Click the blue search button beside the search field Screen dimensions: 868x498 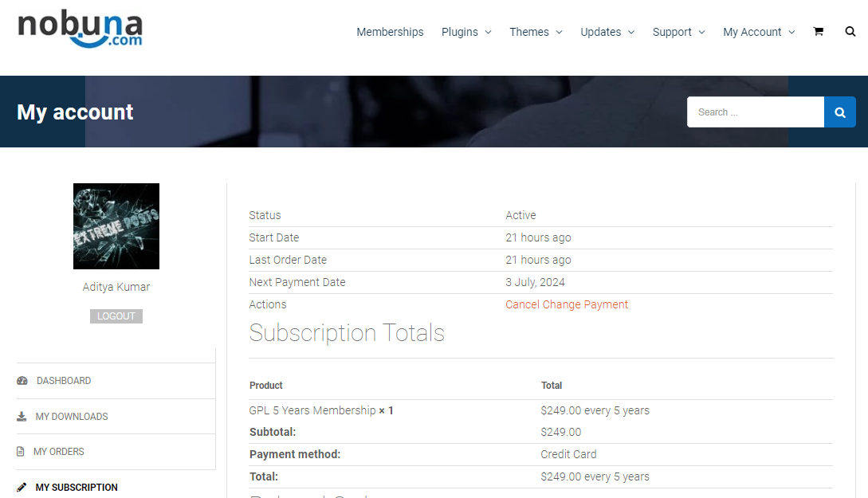pyautogui.click(x=839, y=112)
